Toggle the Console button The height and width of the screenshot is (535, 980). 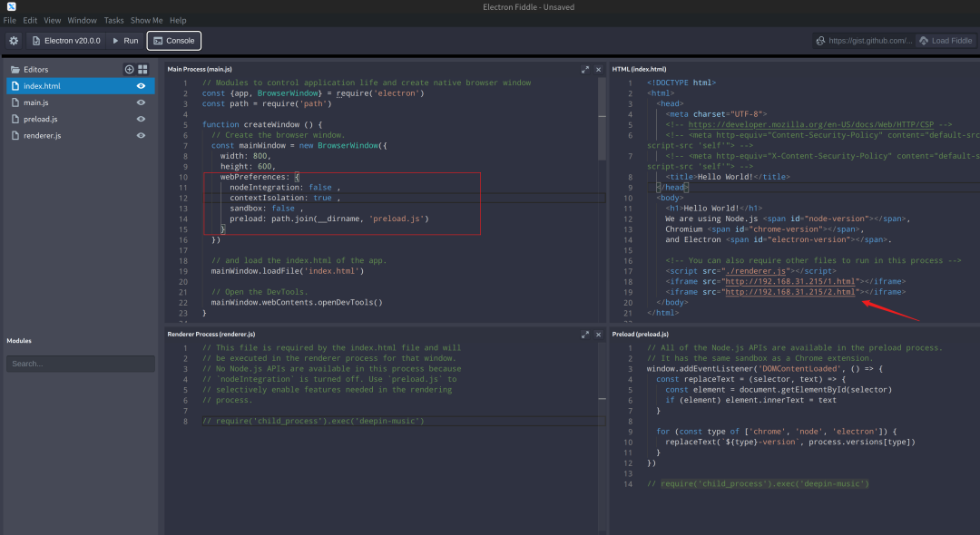[x=173, y=41]
